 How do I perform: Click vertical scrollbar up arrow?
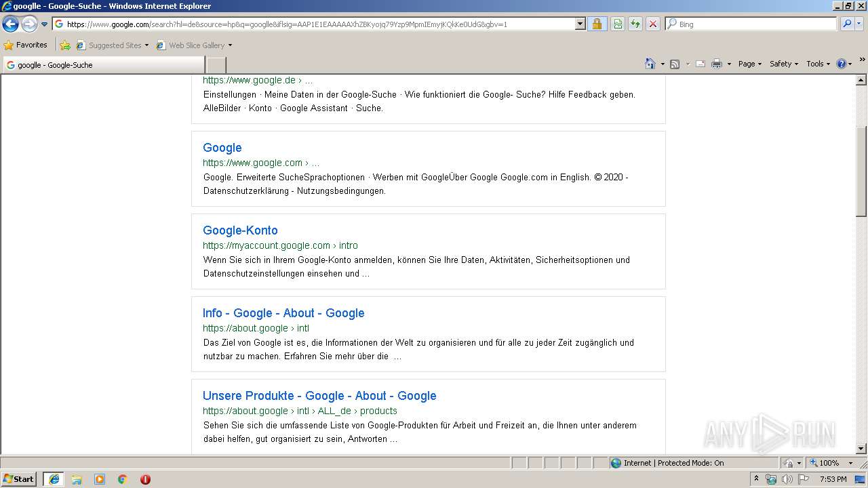(861, 80)
